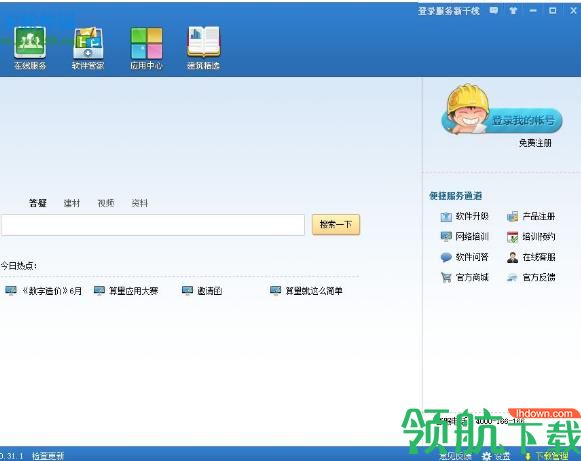The image size is (581, 461).
Task: Click the 网络培训 text label
Action: point(472,236)
